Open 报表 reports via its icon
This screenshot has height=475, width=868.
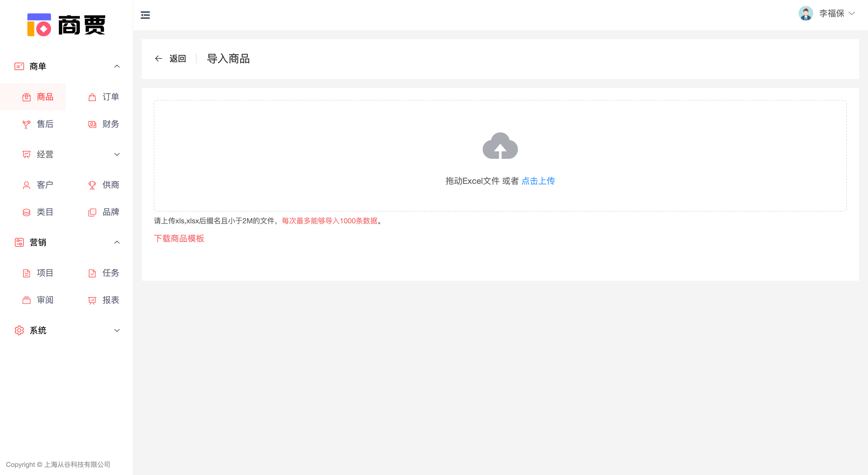click(92, 300)
